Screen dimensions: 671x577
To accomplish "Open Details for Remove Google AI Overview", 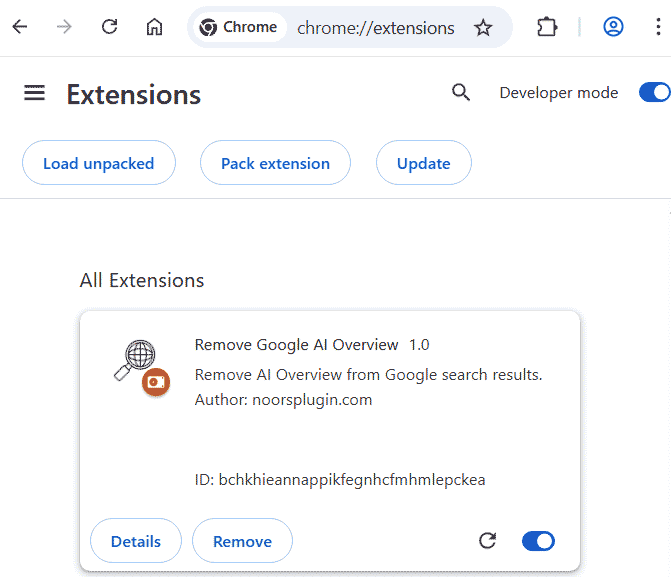I will point(136,541).
